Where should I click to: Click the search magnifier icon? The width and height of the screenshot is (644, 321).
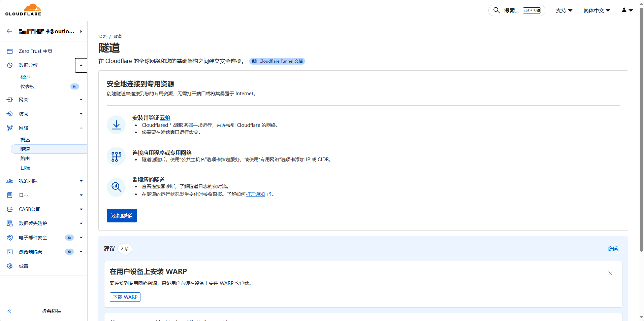coord(496,10)
